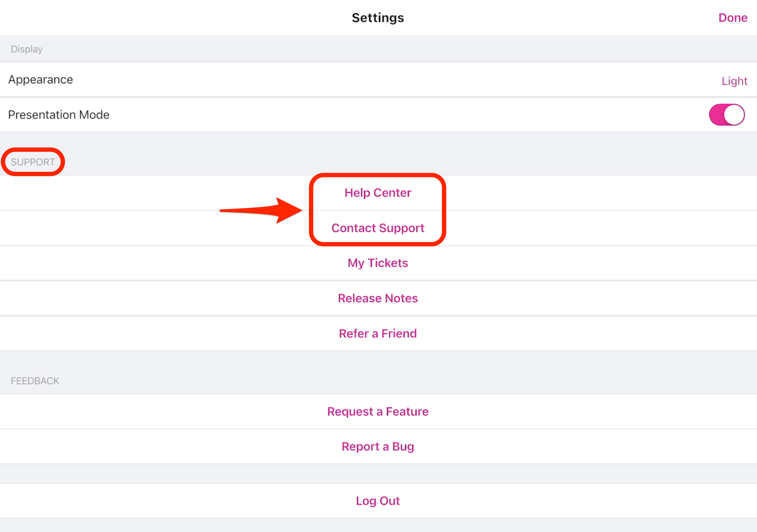Viewport: 757px width, 532px height.
Task: Open Contact Support under the Support section
Action: 378,228
